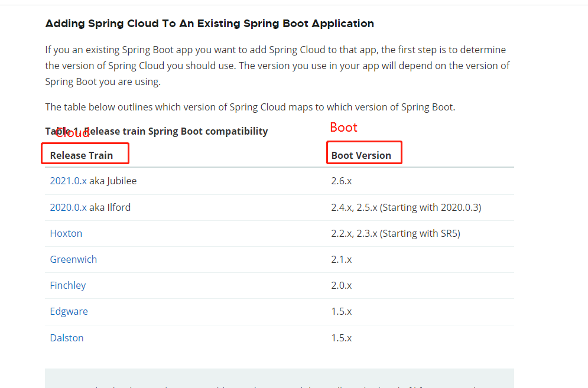Select the '2.2.x, 2.3.x (Starting with SR5)' cell
Image resolution: width=588 pixels, height=388 pixels.
[395, 233]
